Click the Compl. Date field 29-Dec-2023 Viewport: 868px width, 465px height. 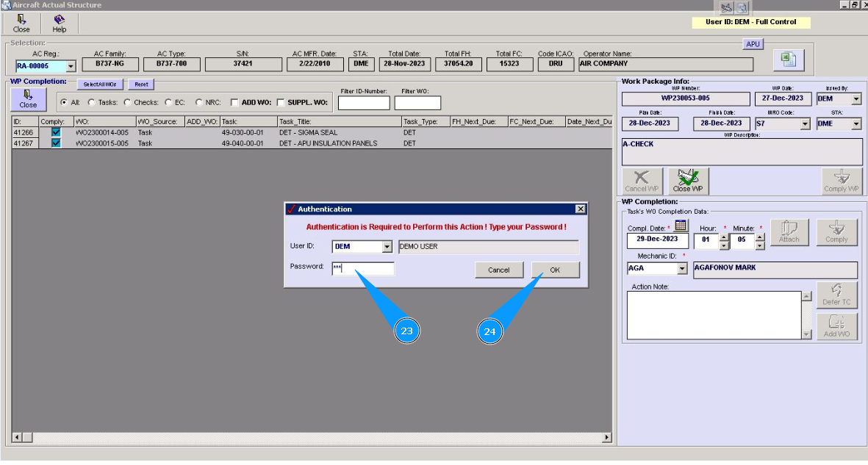(x=658, y=240)
